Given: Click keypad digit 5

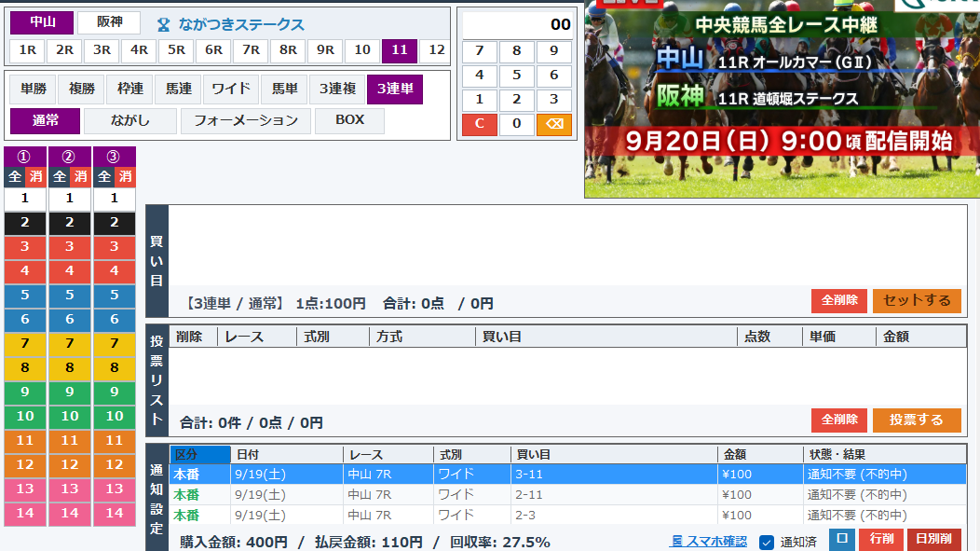Looking at the screenshot, I should (x=516, y=75).
